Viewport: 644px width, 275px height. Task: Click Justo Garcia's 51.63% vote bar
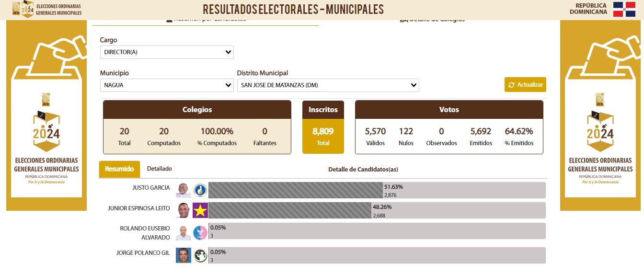pos(296,191)
